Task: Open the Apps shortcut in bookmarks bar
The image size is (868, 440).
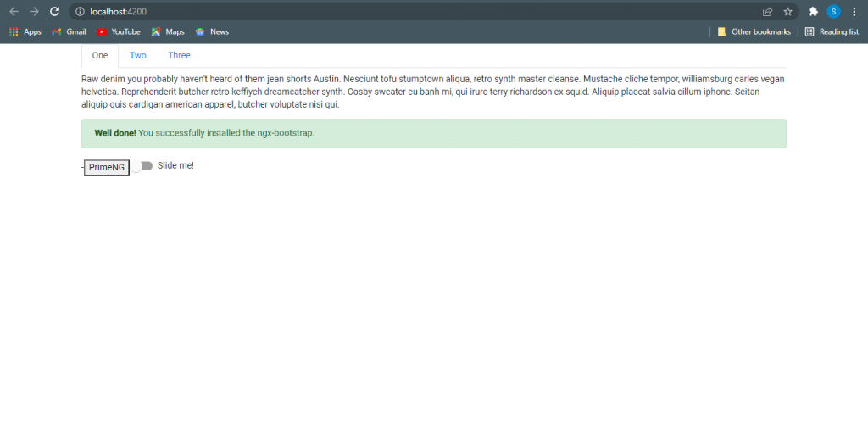Action: pyautogui.click(x=25, y=32)
